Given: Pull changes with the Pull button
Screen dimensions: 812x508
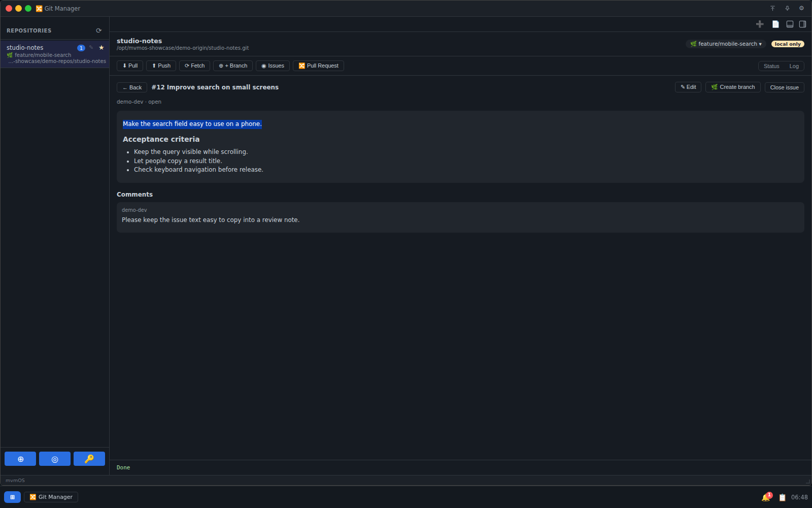Looking at the screenshot, I should click(x=130, y=66).
